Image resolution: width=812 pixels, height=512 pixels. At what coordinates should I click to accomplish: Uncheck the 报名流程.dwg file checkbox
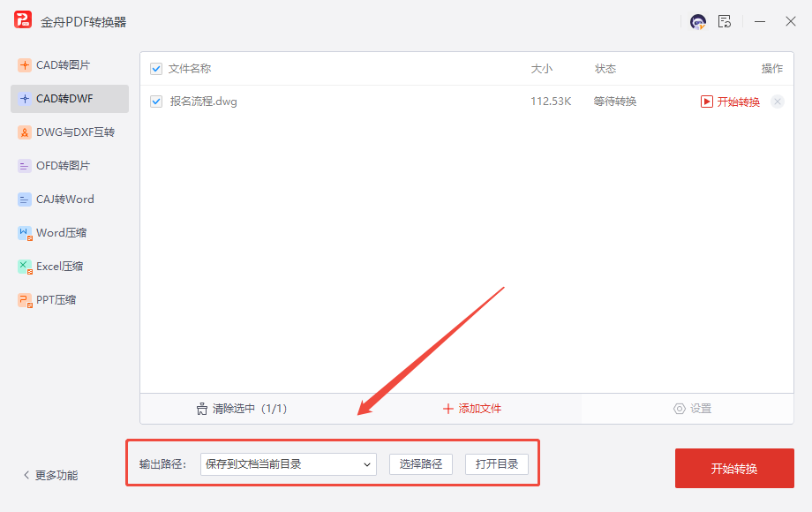(156, 102)
